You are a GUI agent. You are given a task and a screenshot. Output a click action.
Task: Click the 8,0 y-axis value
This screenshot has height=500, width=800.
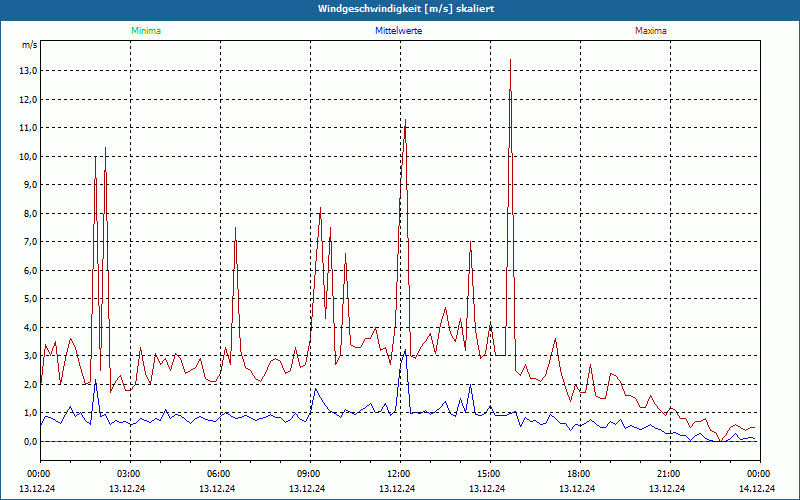coord(30,213)
